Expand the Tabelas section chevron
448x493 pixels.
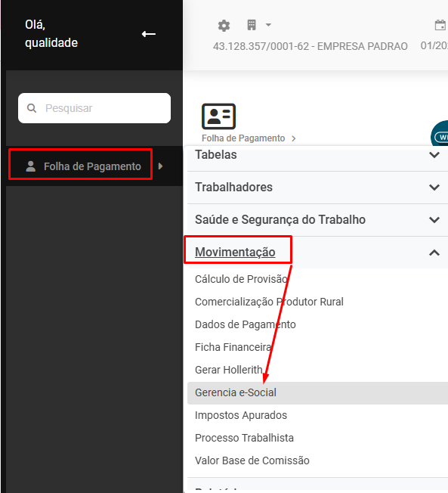coord(434,155)
